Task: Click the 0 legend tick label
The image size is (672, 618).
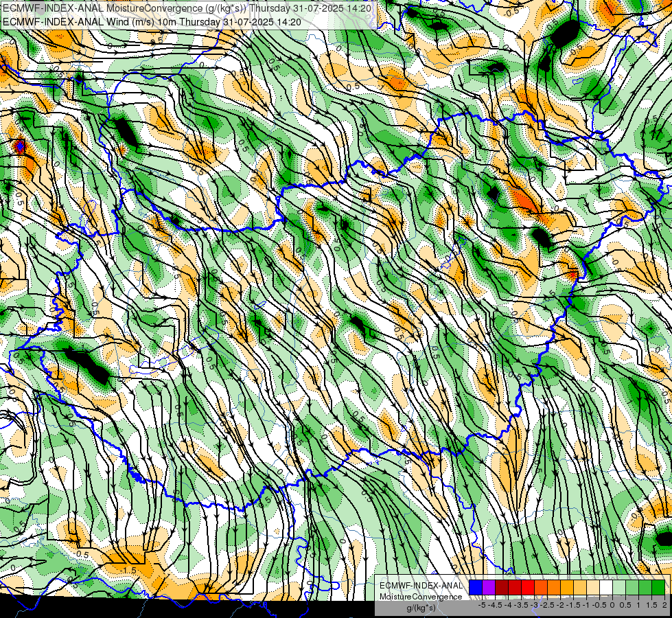Action: click(612, 605)
